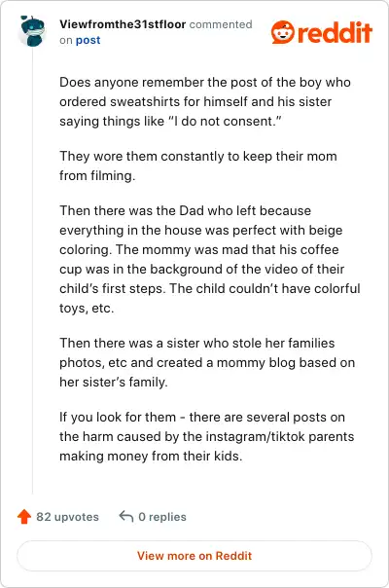Open the Viewfromthe31stfloor username link

point(123,24)
